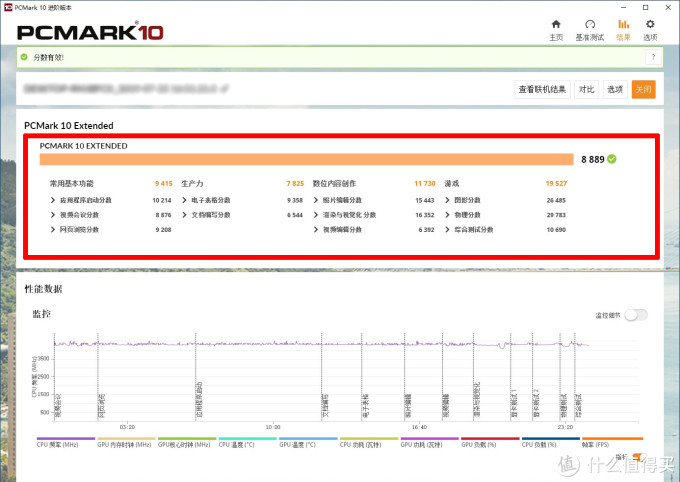Screen dimensions: 680x482
Task: Click the 图形分数 value 26 485
Action: [556, 200]
